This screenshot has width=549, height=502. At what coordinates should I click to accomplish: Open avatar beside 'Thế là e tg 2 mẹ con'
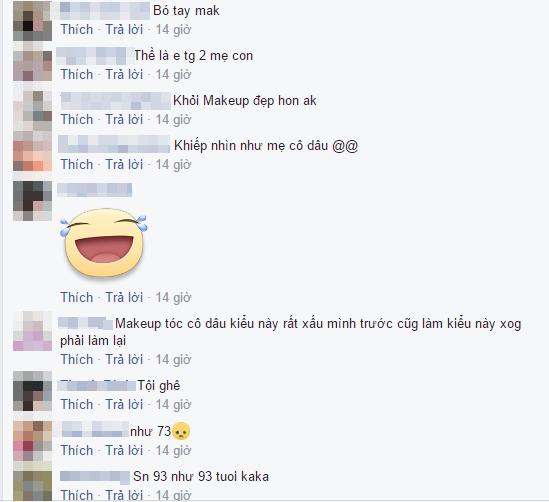tap(33, 66)
